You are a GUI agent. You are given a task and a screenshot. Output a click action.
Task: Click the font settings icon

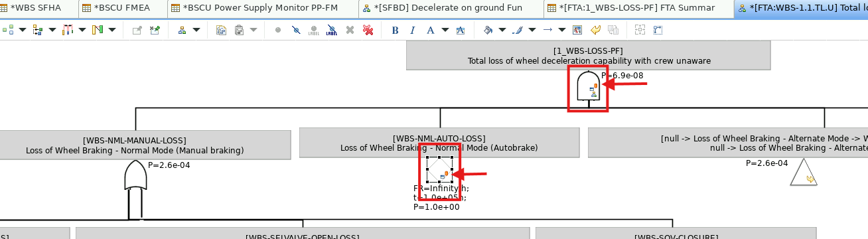tap(460, 30)
